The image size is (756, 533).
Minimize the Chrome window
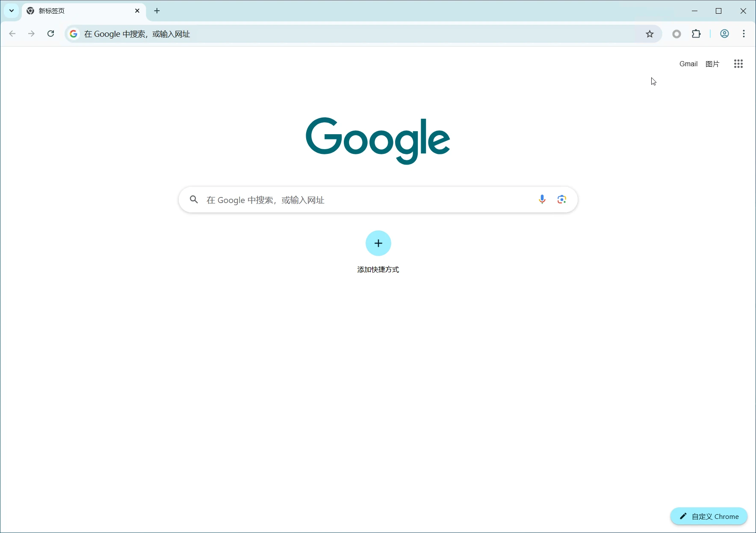click(x=694, y=11)
